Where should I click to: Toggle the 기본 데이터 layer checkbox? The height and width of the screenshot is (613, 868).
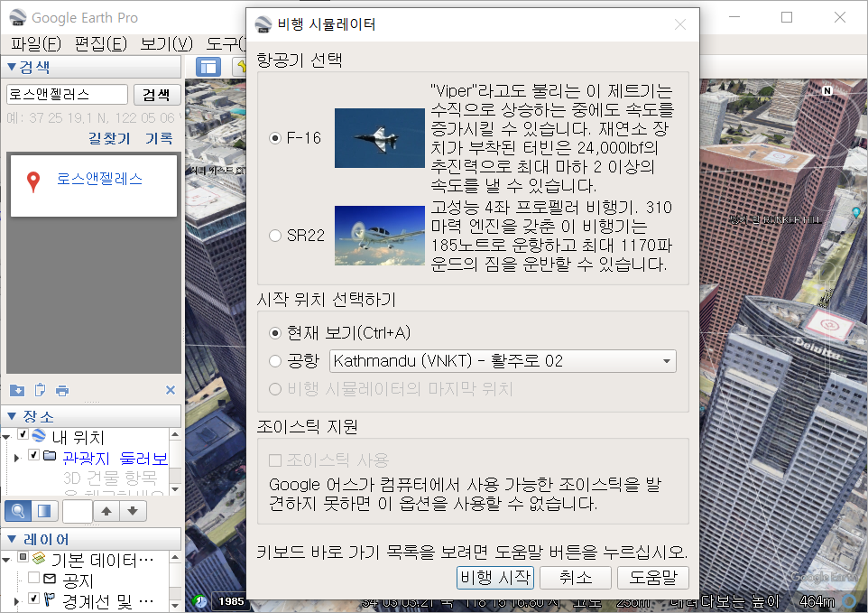[23, 557]
